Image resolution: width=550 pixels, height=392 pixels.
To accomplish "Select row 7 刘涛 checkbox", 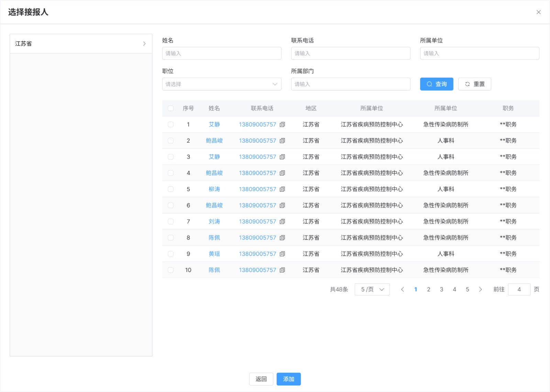I will [x=170, y=221].
